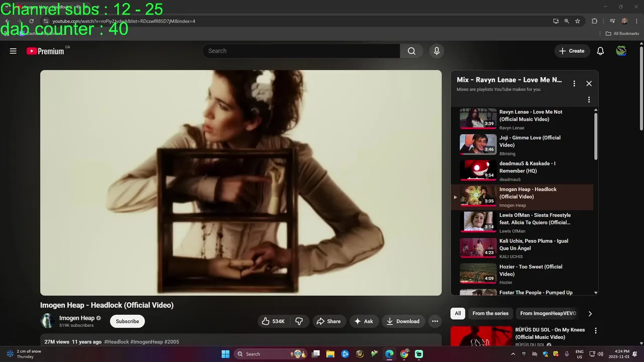Click the magnifier search button

pyautogui.click(x=412, y=51)
